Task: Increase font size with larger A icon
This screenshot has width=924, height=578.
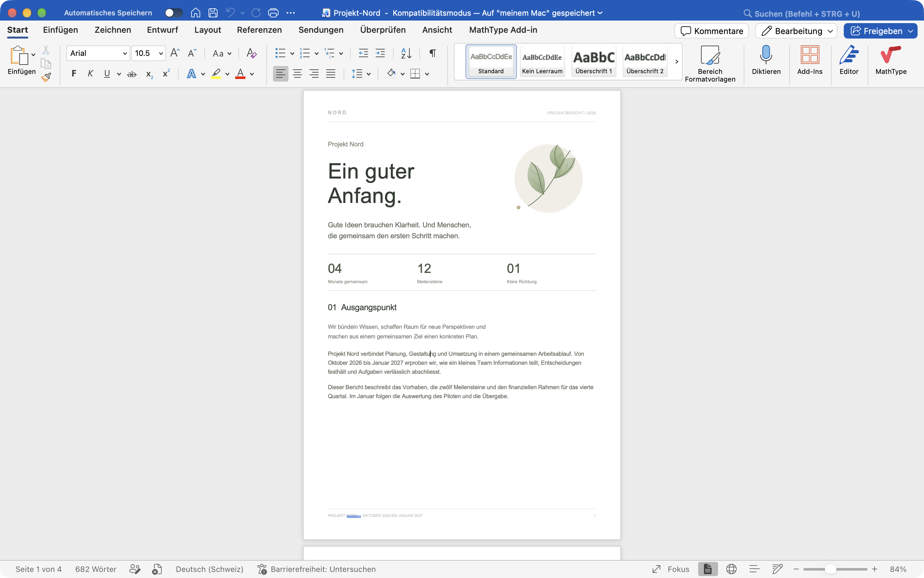Action: [175, 53]
